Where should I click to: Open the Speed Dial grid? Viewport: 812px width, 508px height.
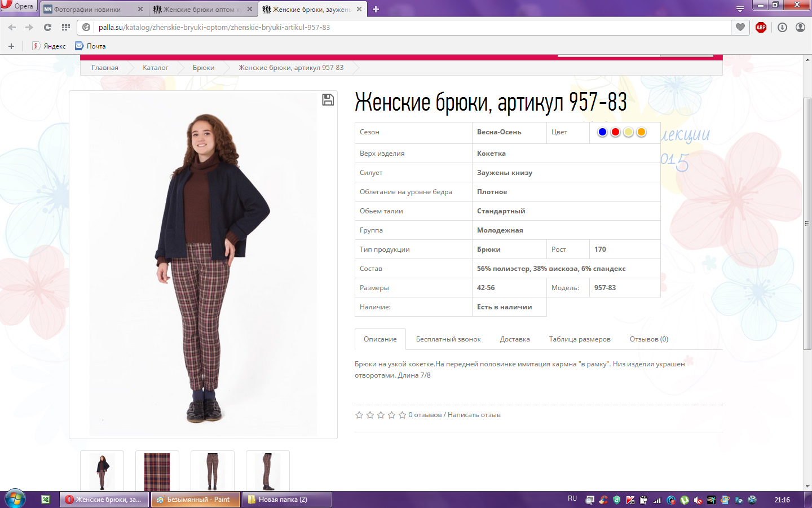tap(66, 27)
